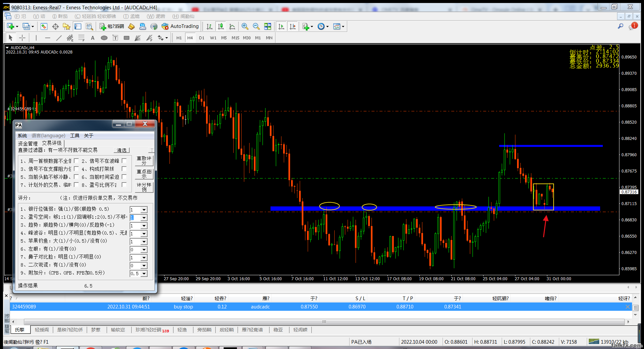Open the chart templates icon
644x349 pixels.
[337, 26]
